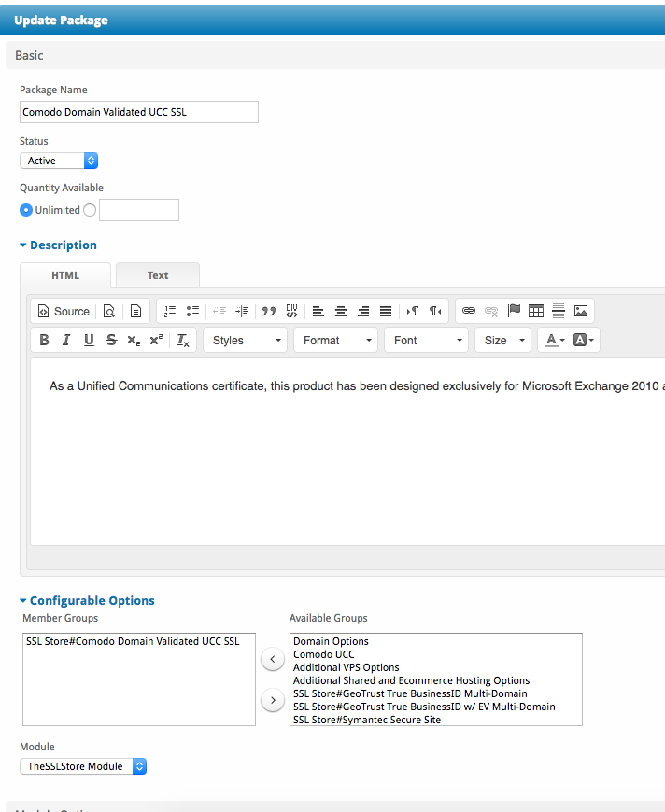Open the Size dropdown

coord(502,341)
